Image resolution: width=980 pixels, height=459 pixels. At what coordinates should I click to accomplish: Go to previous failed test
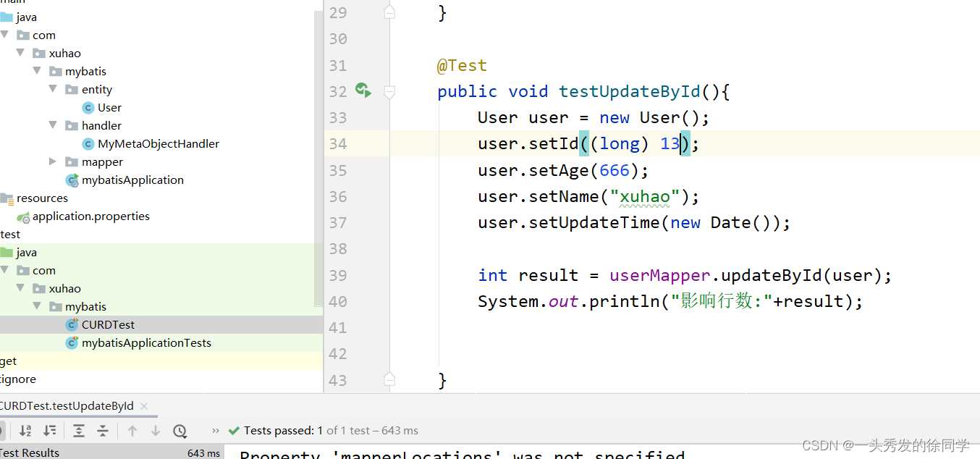(132, 431)
